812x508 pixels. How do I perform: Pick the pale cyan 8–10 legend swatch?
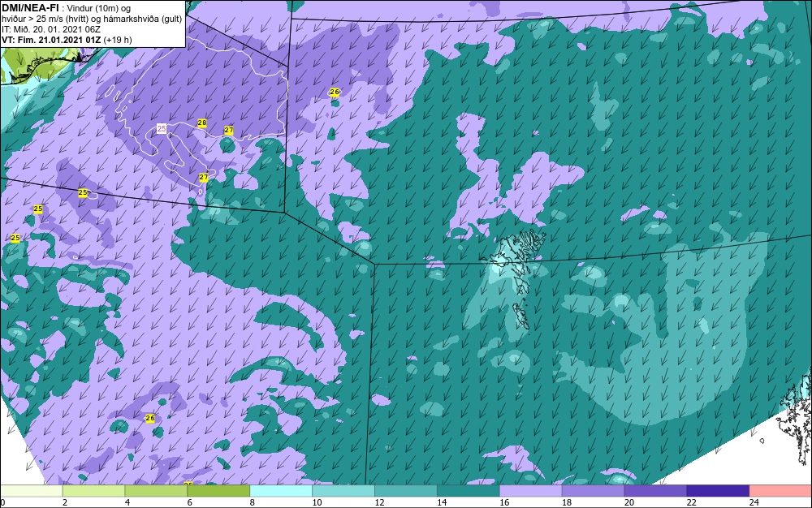(281, 491)
